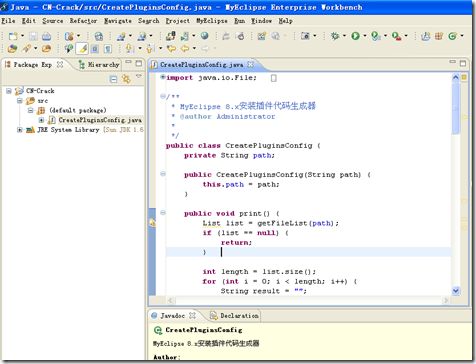Expand the folded import statements

pyautogui.click(x=162, y=77)
